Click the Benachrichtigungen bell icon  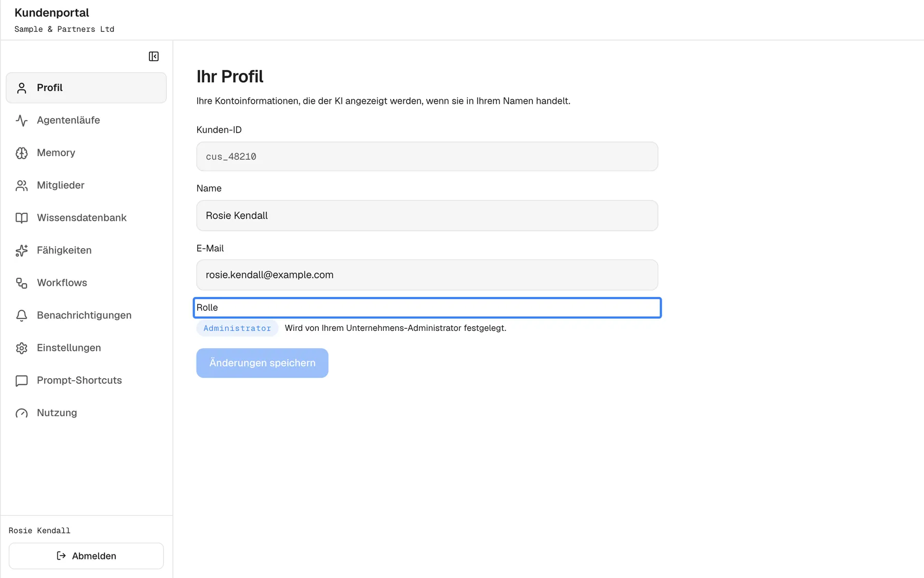[22, 315]
